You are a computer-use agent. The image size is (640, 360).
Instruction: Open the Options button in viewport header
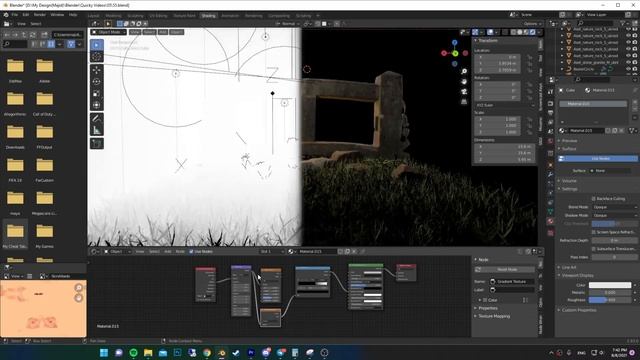[532, 24]
